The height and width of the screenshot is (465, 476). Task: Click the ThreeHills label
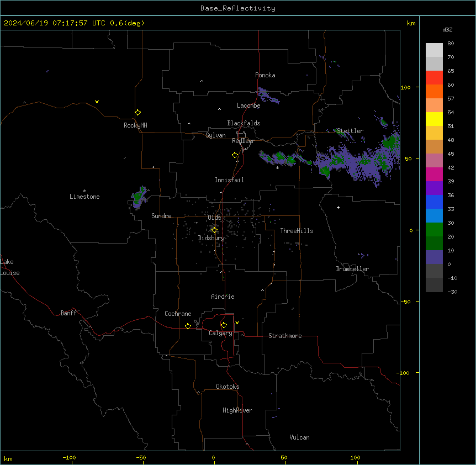click(x=297, y=231)
